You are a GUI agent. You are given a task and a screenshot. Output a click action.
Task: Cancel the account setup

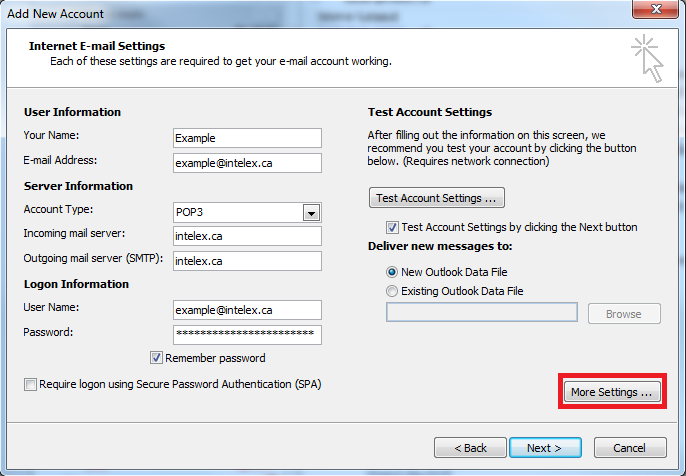pyautogui.click(x=630, y=448)
